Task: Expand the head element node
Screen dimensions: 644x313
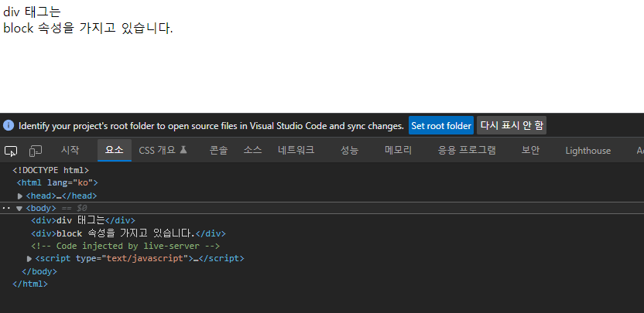Action: tap(19, 196)
